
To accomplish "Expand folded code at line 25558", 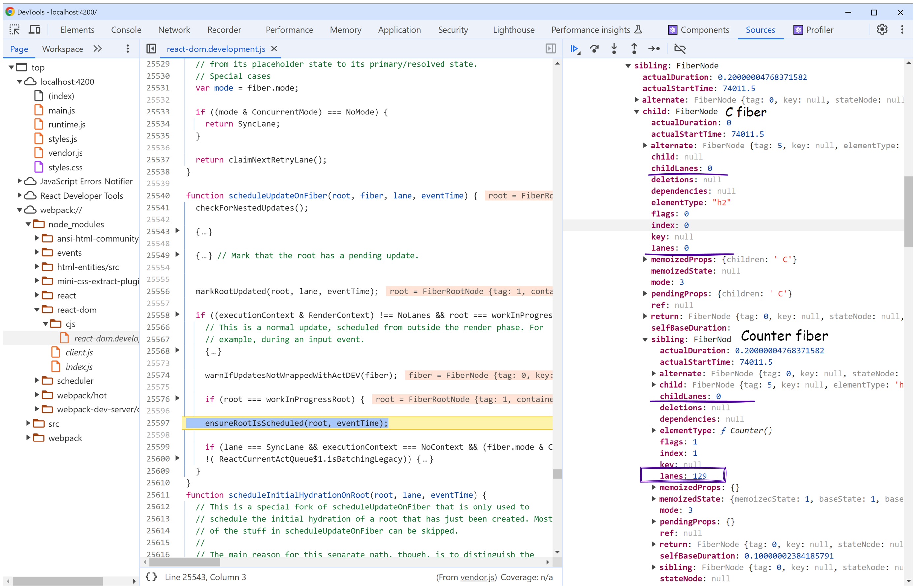I will [x=177, y=314].
